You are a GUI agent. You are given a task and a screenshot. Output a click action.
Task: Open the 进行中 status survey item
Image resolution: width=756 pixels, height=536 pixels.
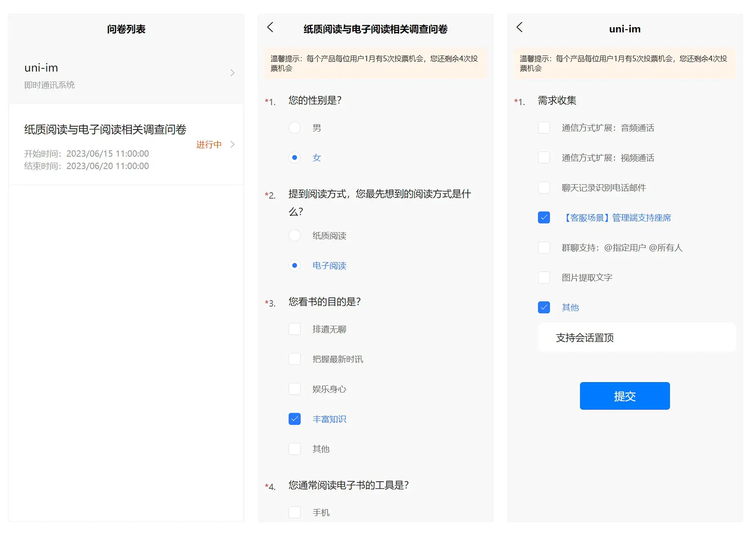(x=209, y=145)
